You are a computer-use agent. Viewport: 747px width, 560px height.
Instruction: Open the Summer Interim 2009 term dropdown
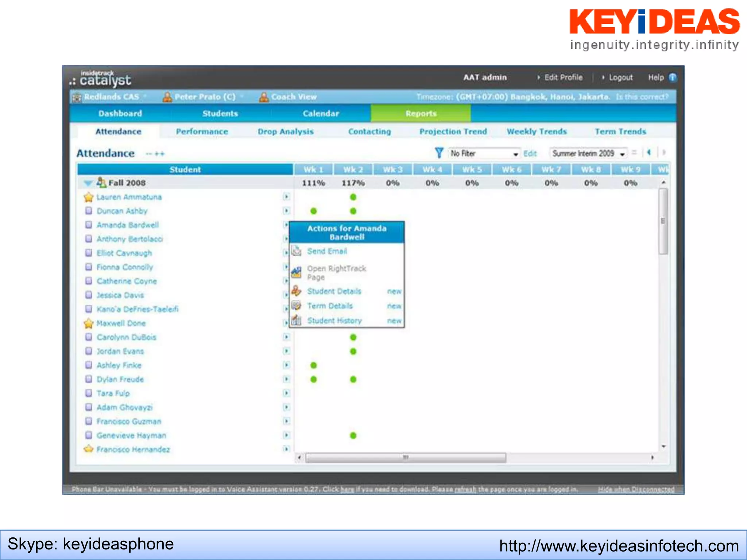[x=588, y=153]
